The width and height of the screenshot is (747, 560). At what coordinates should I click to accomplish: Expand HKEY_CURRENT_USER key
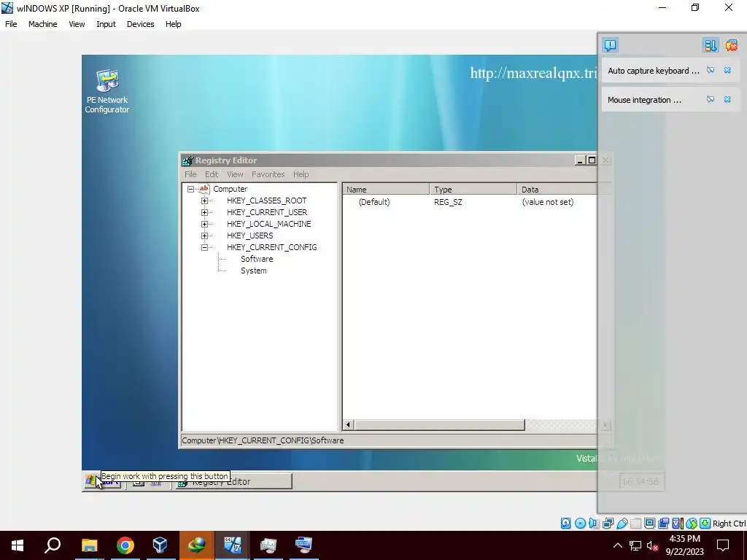(204, 212)
